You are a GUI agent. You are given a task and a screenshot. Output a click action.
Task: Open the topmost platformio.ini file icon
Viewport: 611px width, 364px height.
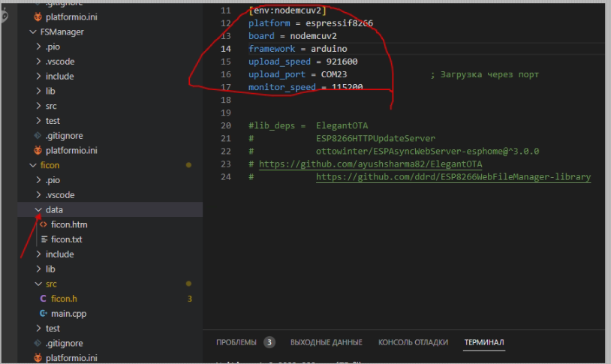coord(38,17)
